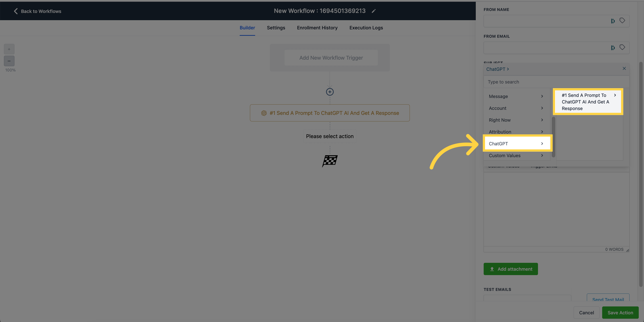The image size is (644, 322).
Task: Switch to the Settings tab
Action: [x=276, y=28]
